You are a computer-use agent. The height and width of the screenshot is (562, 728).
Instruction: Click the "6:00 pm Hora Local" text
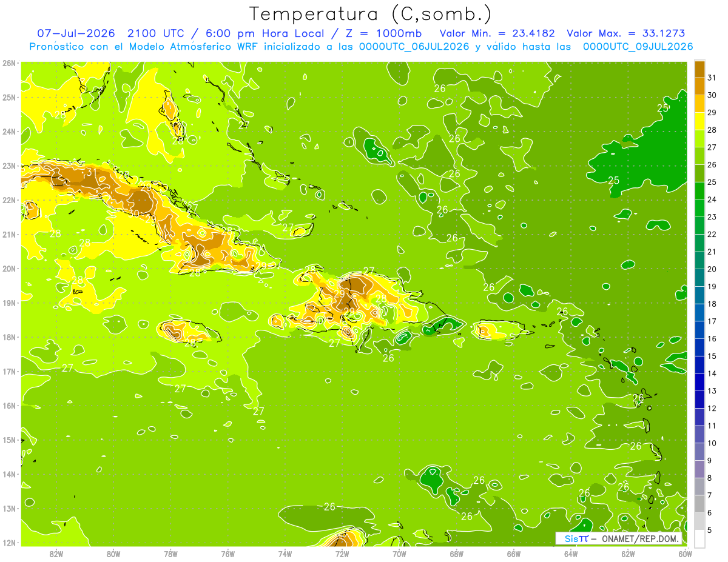(265, 33)
